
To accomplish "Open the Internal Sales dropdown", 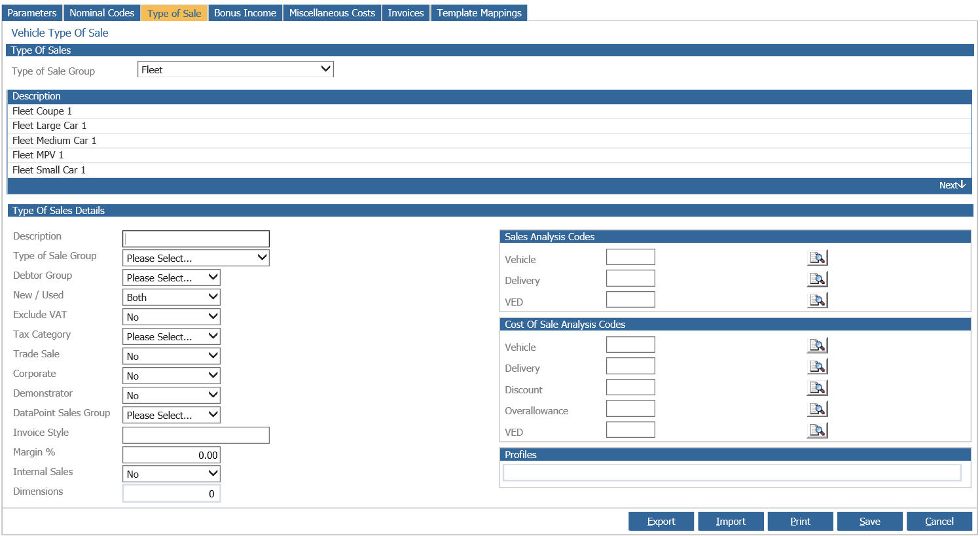I will [x=172, y=474].
